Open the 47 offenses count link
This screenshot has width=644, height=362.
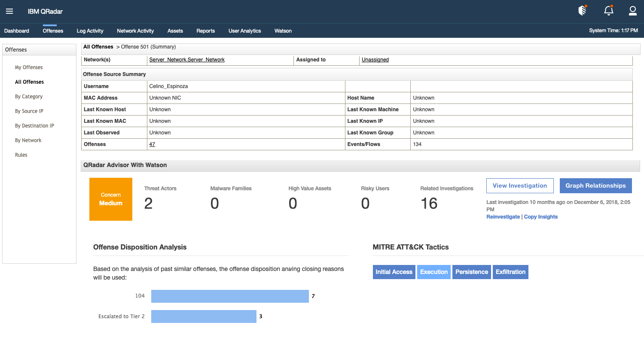click(152, 144)
